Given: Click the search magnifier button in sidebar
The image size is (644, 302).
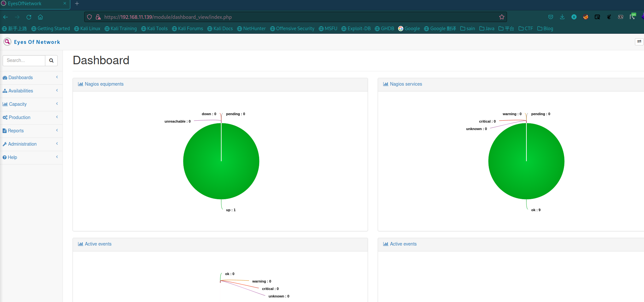Looking at the screenshot, I should click(x=51, y=60).
